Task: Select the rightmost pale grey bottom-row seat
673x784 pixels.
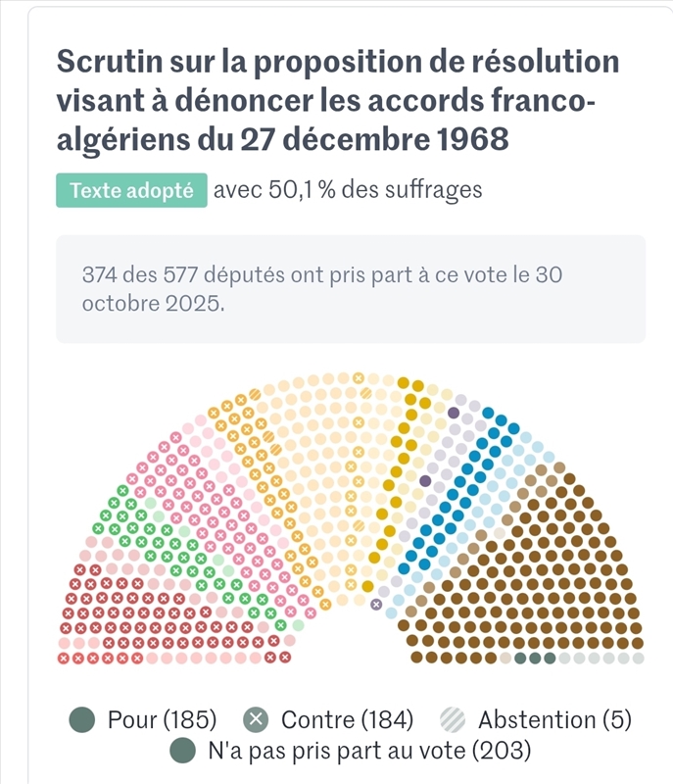Action: [639, 659]
